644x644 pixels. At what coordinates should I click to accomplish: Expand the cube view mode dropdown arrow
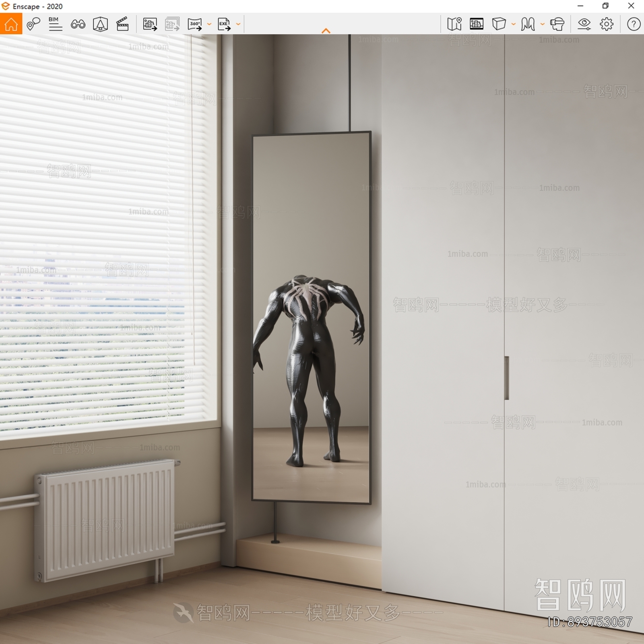pyautogui.click(x=514, y=24)
